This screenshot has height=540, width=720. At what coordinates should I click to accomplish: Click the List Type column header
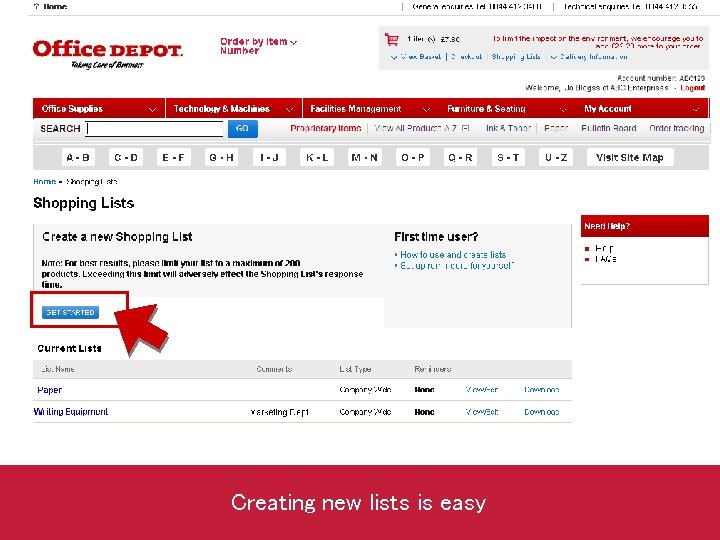(x=355, y=369)
